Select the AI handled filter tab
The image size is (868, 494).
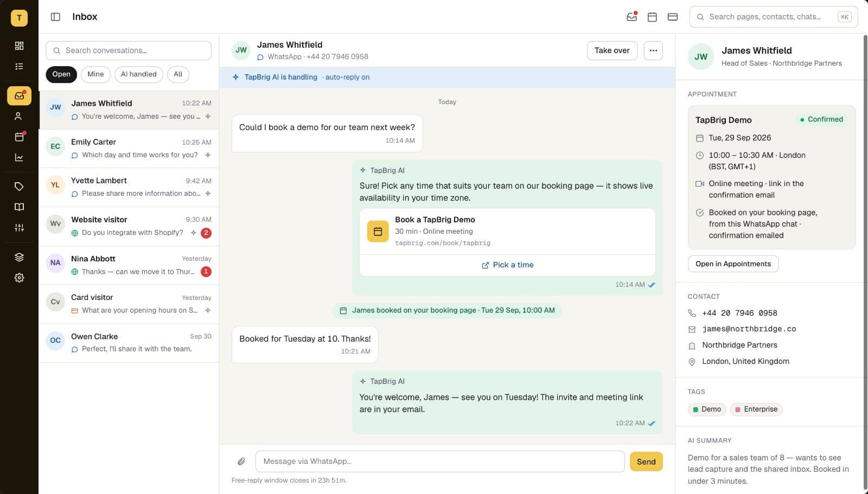(x=138, y=74)
